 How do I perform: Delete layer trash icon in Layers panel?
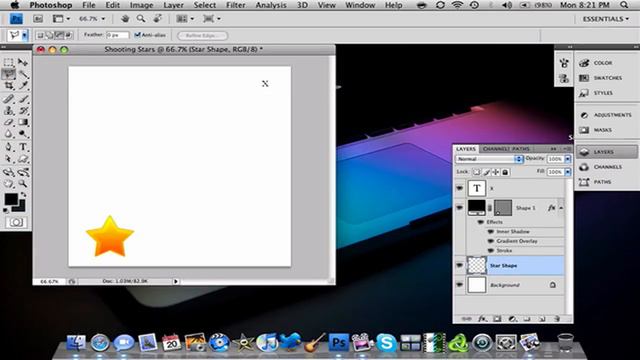(x=557, y=319)
